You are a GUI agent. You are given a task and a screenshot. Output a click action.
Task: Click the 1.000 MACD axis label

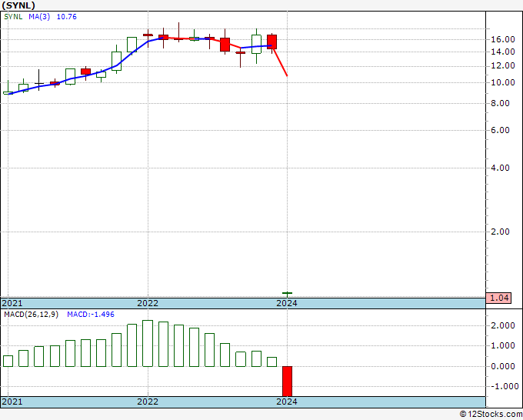point(503,346)
